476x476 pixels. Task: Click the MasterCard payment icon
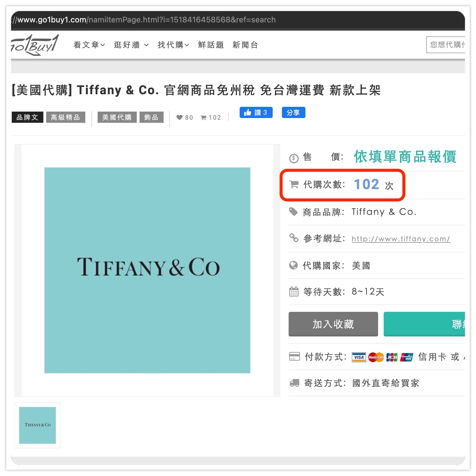point(376,357)
